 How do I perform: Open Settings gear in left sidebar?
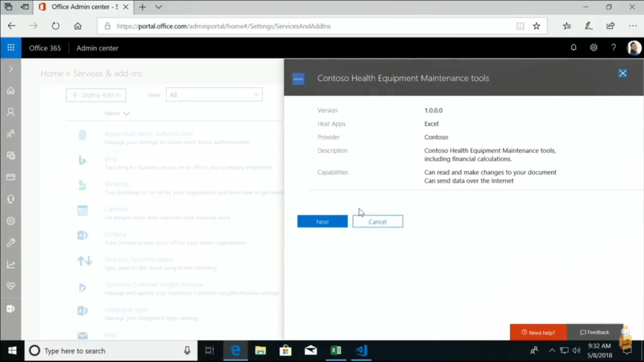coord(11,221)
